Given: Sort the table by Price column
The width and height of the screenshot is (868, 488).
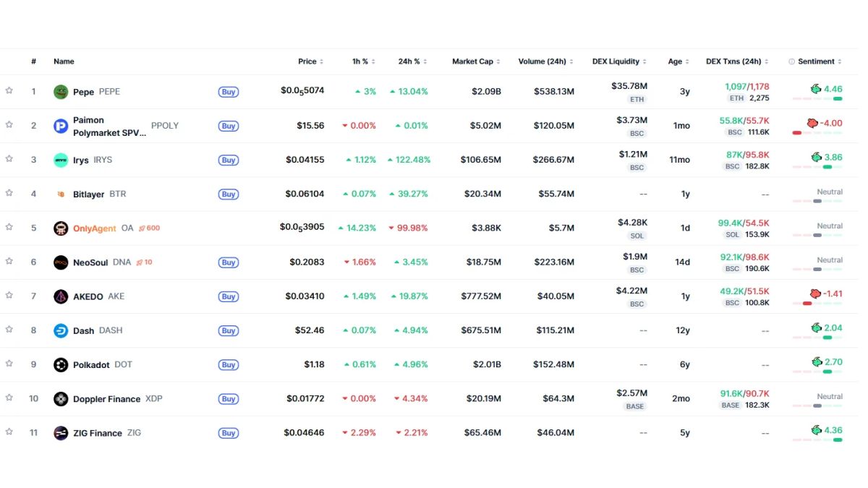Looking at the screenshot, I should pyautogui.click(x=311, y=61).
